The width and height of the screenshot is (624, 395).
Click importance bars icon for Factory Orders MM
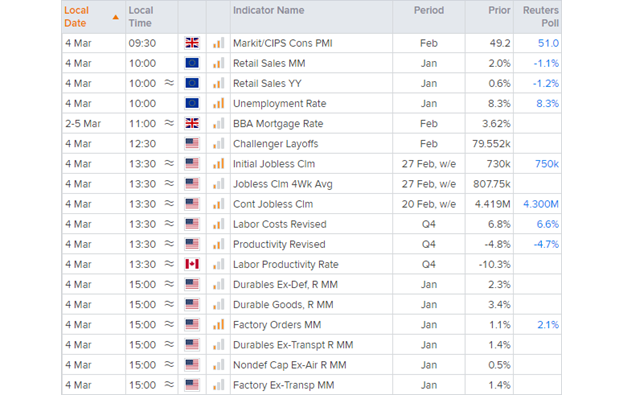(218, 325)
